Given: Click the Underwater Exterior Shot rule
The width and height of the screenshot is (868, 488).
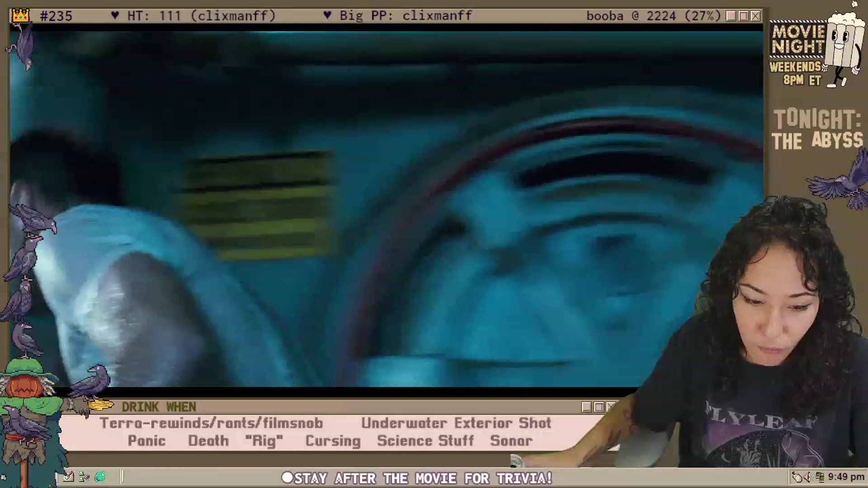Looking at the screenshot, I should pos(456,423).
